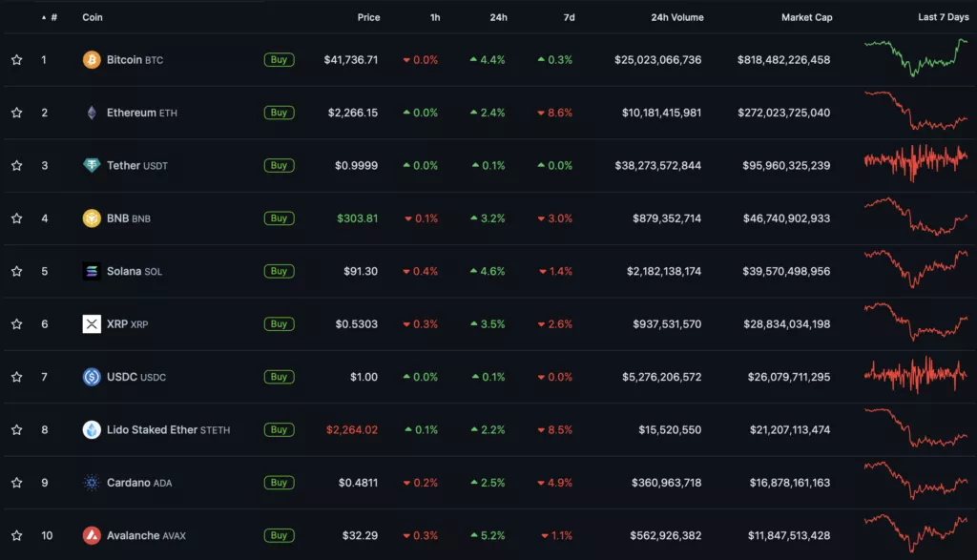Viewport: 977px width, 560px height.
Task: Click the Ethereum diamond logo icon
Action: pos(92,113)
